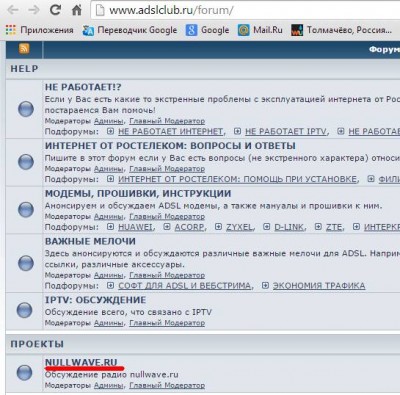This screenshot has height=395, width=400.
Task: Open ИНТЕРНЕТ ОТ РОСТЕЛЕКОМ: ВОПРОСЫ И ОТВЕТЫ forum
Action: click(170, 146)
